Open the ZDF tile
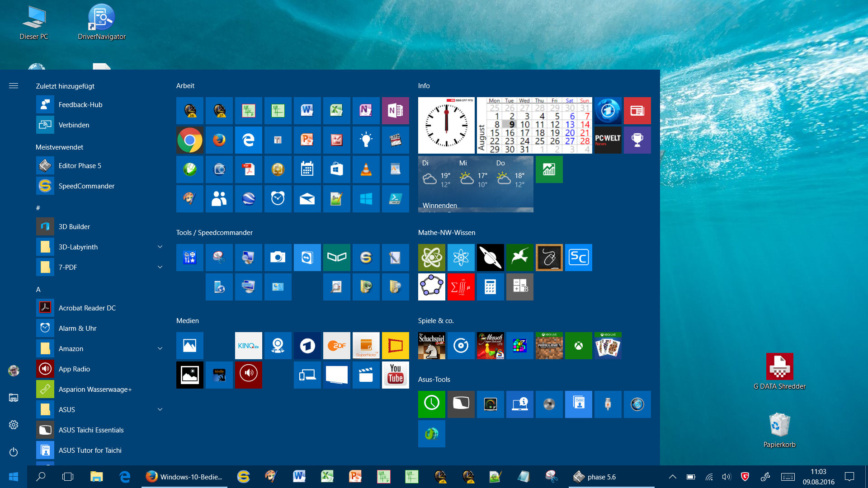 [336, 346]
